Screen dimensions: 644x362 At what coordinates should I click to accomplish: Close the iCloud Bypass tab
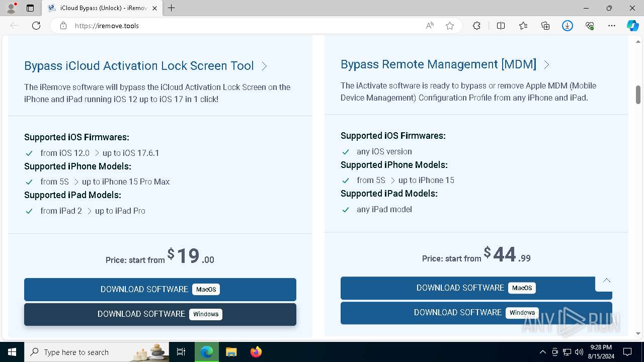coord(155,8)
